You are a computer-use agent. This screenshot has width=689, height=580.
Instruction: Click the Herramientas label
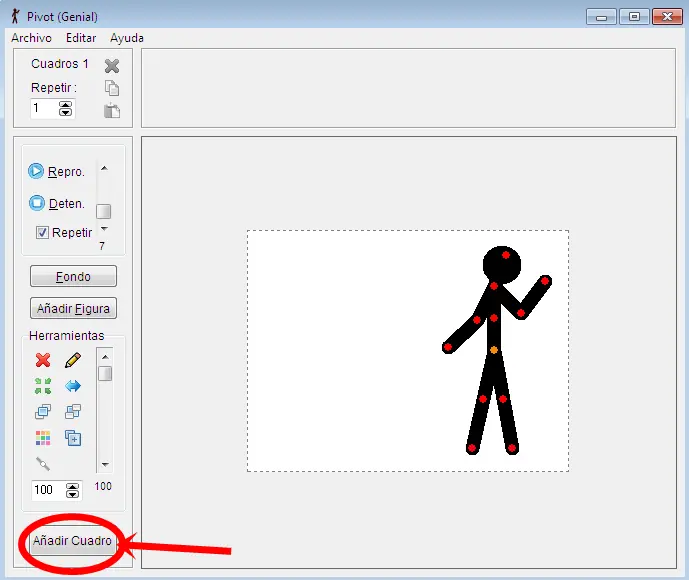click(x=67, y=336)
